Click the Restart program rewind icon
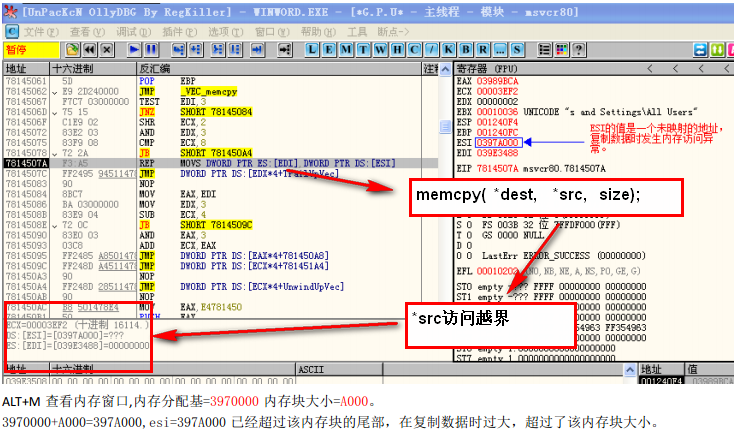This screenshot has height=431, width=737. click(90, 50)
